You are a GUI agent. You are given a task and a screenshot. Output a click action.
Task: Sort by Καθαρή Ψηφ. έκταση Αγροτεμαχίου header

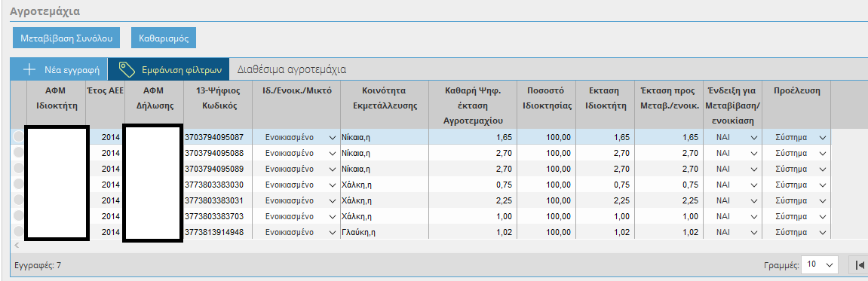[473, 105]
